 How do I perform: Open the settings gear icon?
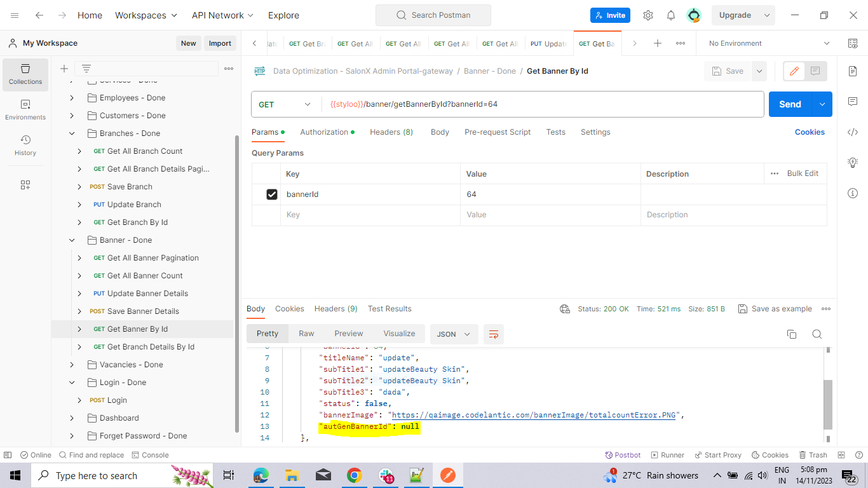pos(648,15)
